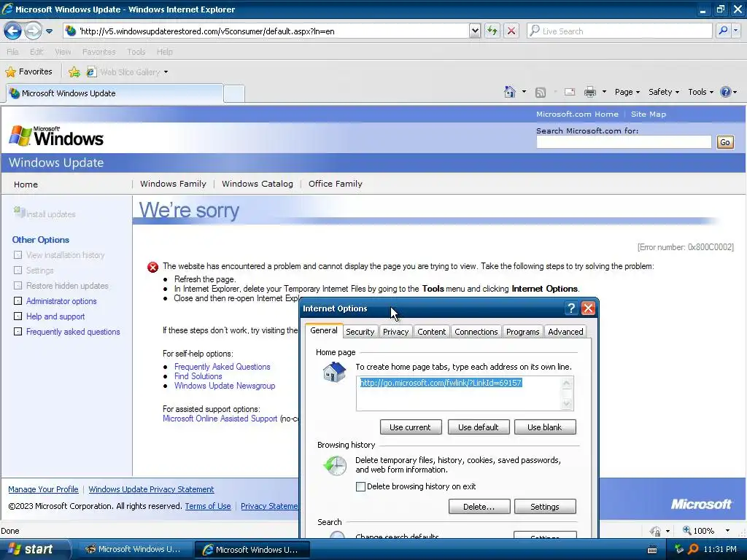
Task: Open the search provider dropdown arrow
Action: [736, 31]
